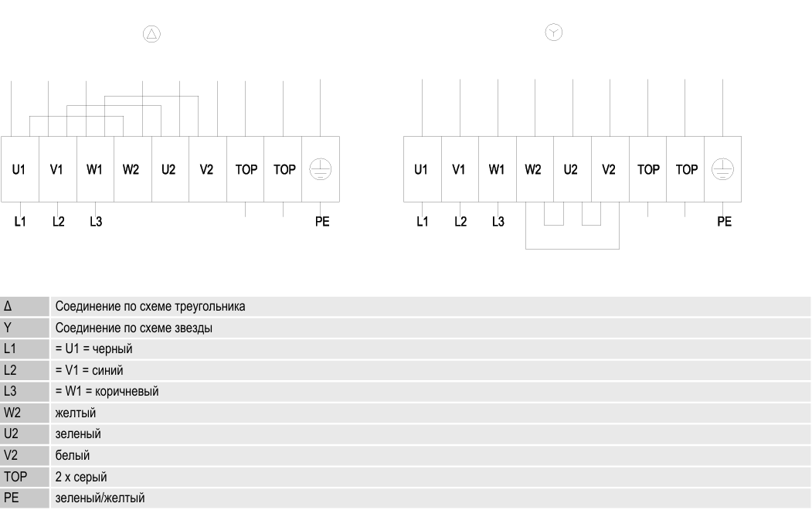Select the '= U1 = черный' legend entry
The image size is (812, 510).
click(93, 349)
